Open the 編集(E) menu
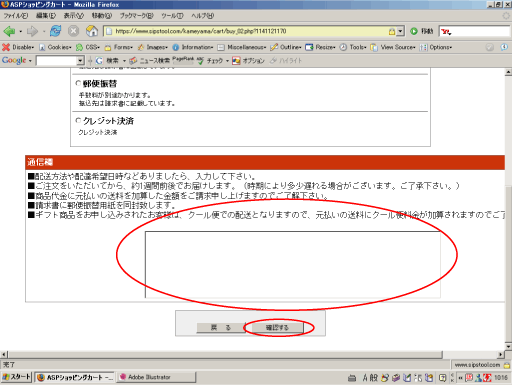Image resolution: width=512 pixels, height=385 pixels. click(46, 16)
